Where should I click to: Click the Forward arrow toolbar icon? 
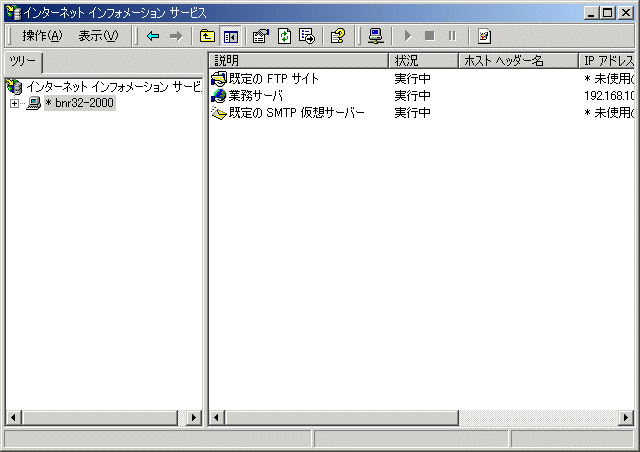[176, 36]
